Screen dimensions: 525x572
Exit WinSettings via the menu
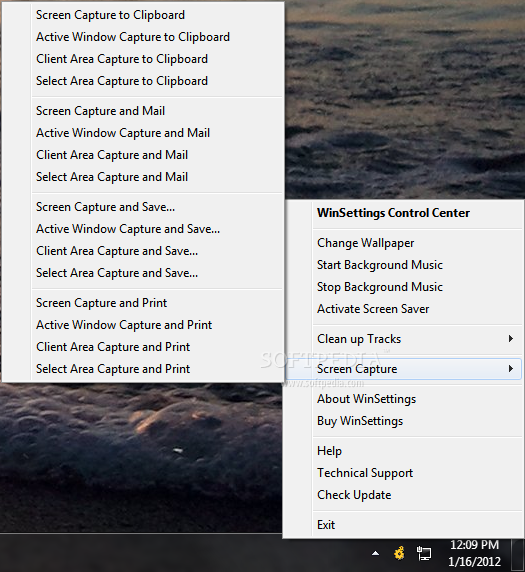[404, 525]
